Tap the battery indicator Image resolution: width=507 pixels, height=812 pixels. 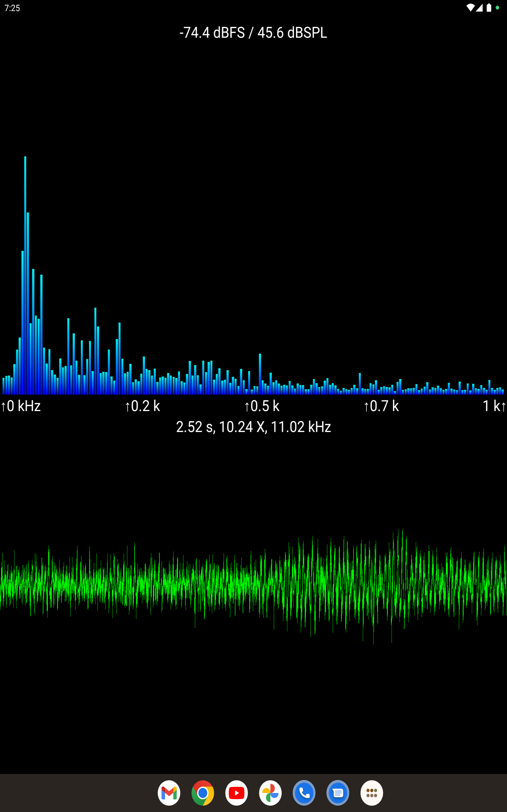point(490,8)
